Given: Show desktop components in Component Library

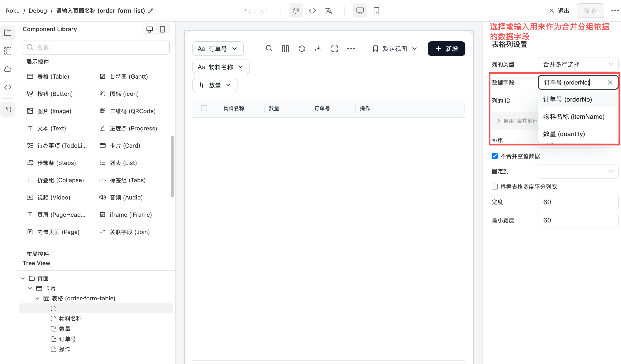Looking at the screenshot, I should coord(150,29).
